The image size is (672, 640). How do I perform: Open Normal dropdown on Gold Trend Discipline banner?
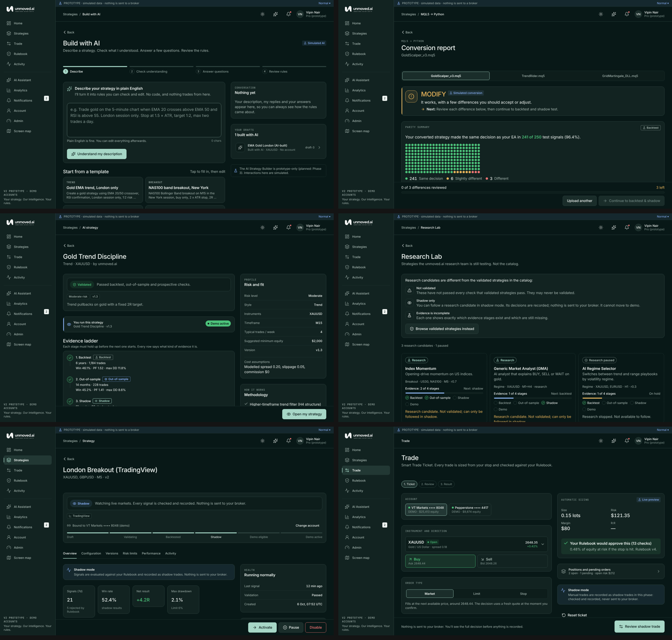[324, 217]
